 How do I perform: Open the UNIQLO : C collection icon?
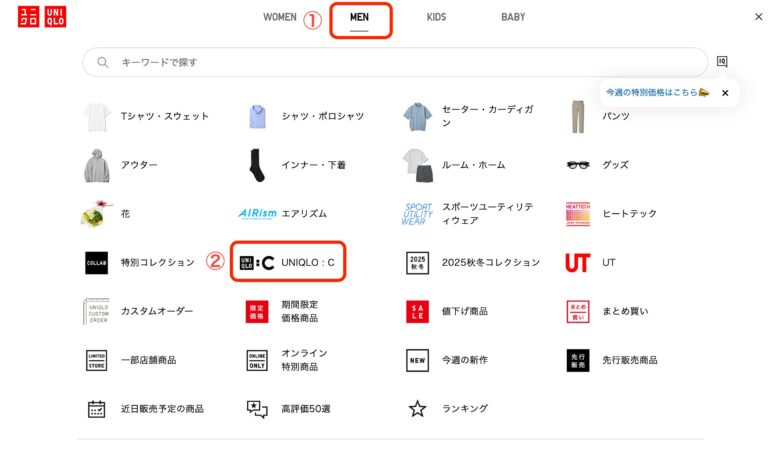point(257,263)
